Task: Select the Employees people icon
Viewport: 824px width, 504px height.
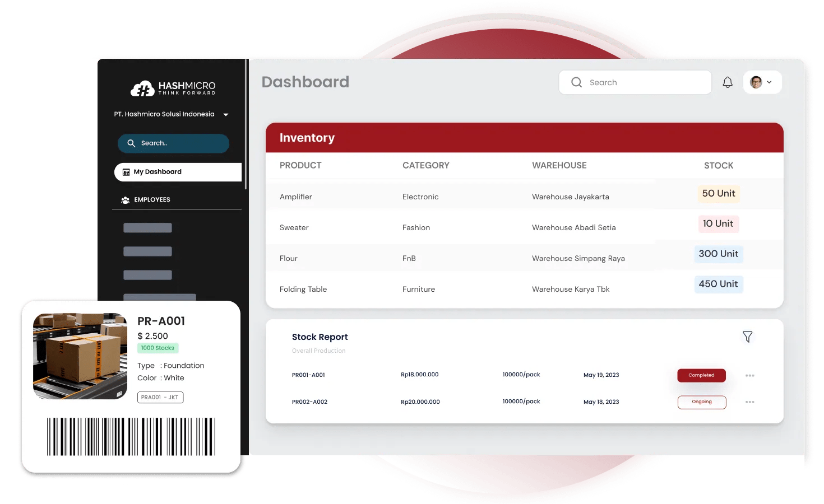Action: (124, 199)
